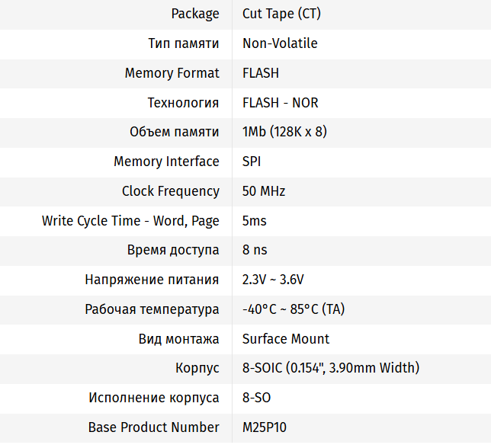The width and height of the screenshot is (491, 448).
Task: Click the "8-SO" case style value
Action: (257, 398)
